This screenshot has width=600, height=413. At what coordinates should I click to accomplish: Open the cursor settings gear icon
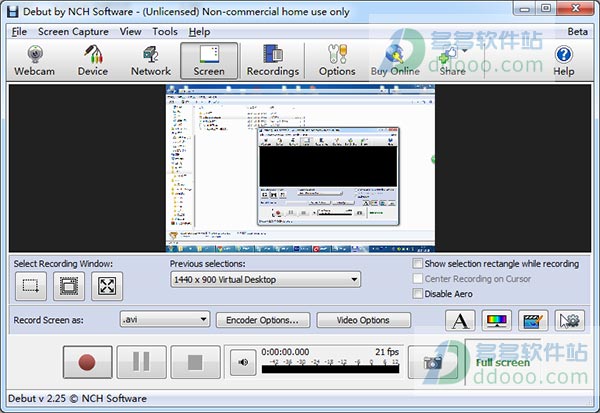[x=570, y=320]
